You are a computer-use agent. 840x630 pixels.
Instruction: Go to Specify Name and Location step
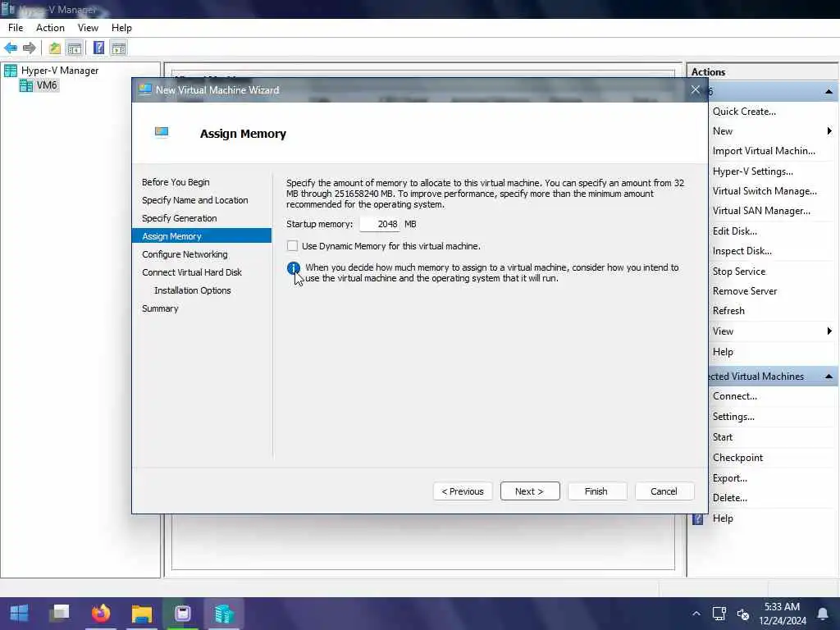point(195,200)
